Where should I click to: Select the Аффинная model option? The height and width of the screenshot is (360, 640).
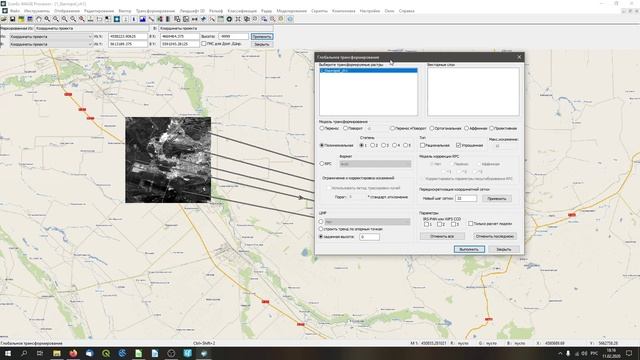coord(467,128)
